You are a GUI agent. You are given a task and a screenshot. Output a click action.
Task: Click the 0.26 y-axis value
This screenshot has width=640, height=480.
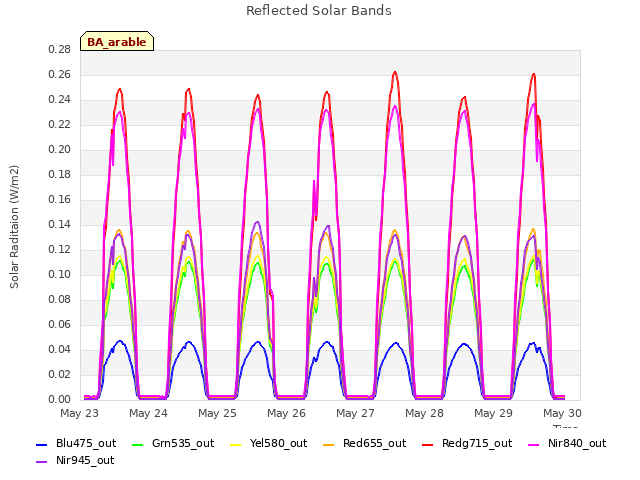(60, 74)
